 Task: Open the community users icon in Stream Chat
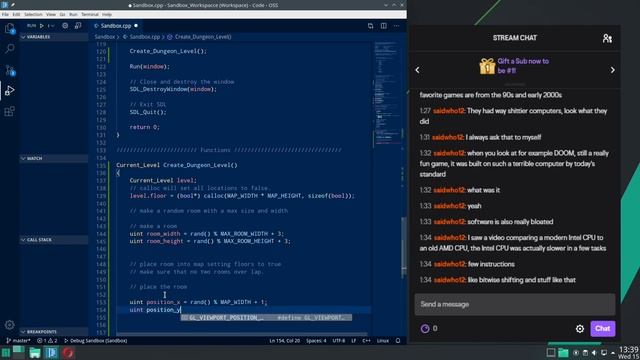(607, 38)
